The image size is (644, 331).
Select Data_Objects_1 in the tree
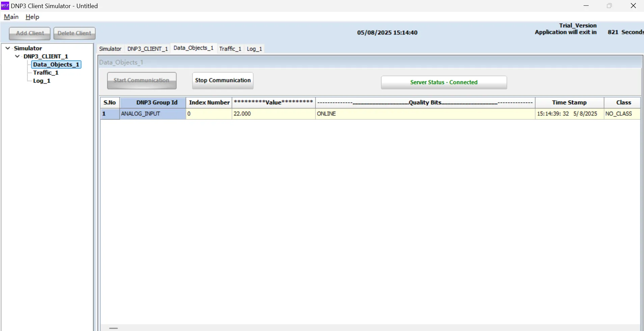(56, 64)
